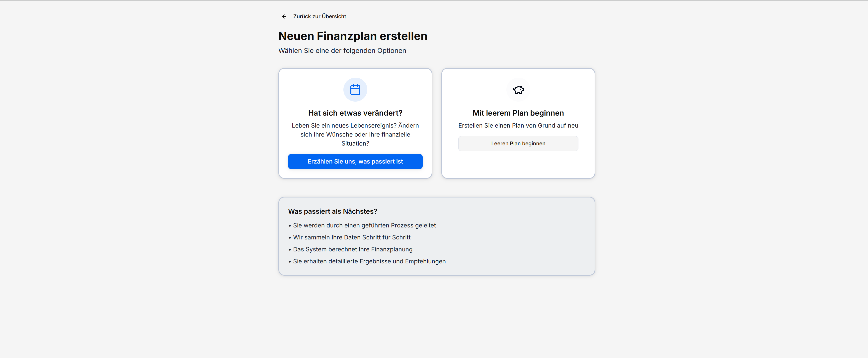
Task: Select the Mit leerem Plan beginnen card
Action: [518, 123]
